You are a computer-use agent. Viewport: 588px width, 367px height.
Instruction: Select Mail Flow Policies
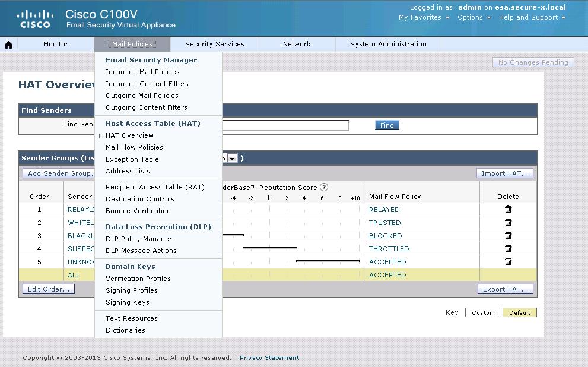134,147
